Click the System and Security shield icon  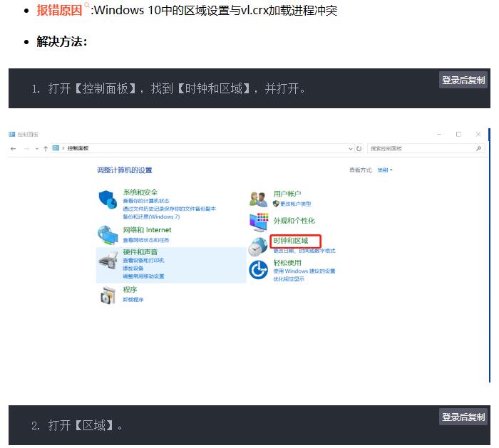click(107, 200)
